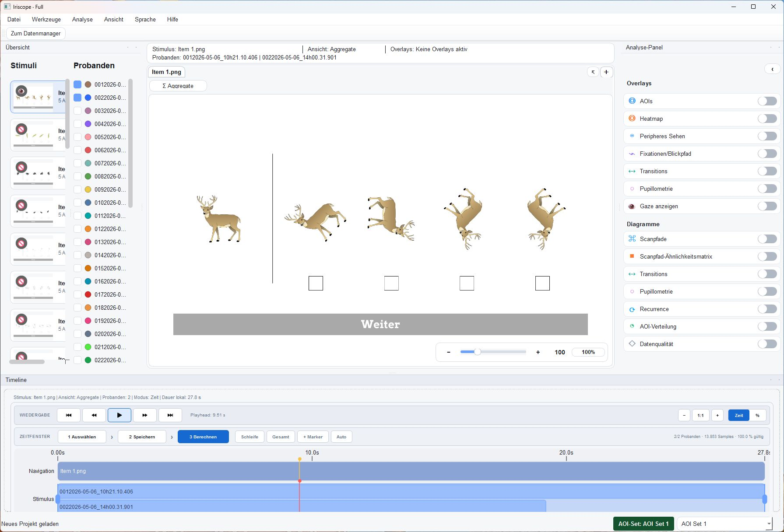Turn on the Heatmap toggle
This screenshot has height=532, width=784.
pos(767,119)
